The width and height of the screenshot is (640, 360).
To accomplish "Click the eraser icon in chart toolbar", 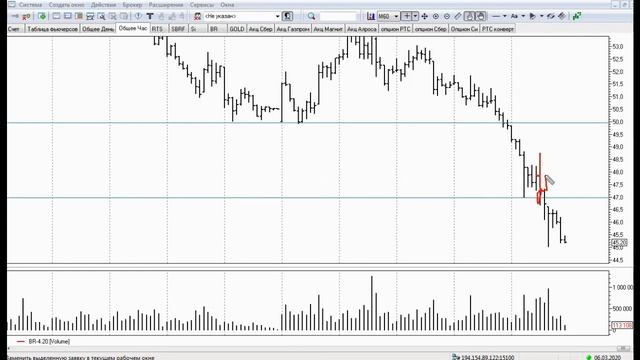I will (x=562, y=16).
